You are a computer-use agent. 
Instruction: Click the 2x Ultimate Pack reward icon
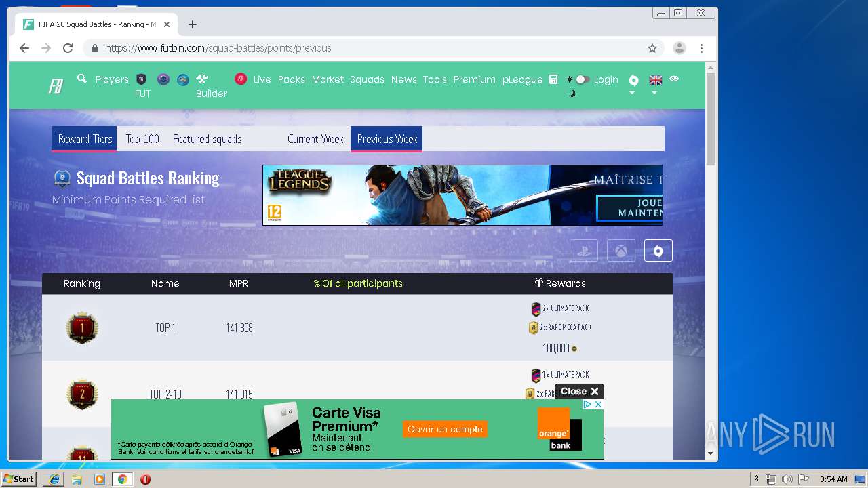click(x=536, y=309)
